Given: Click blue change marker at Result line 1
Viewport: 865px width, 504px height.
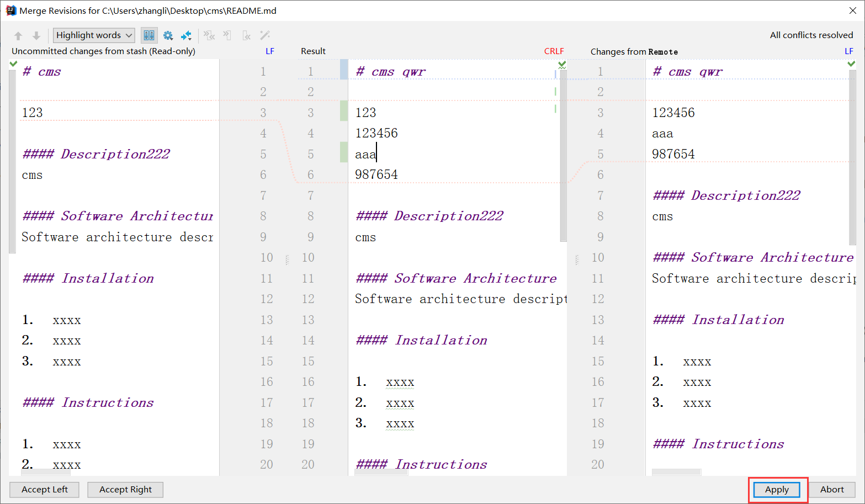Looking at the screenshot, I should (x=344, y=70).
